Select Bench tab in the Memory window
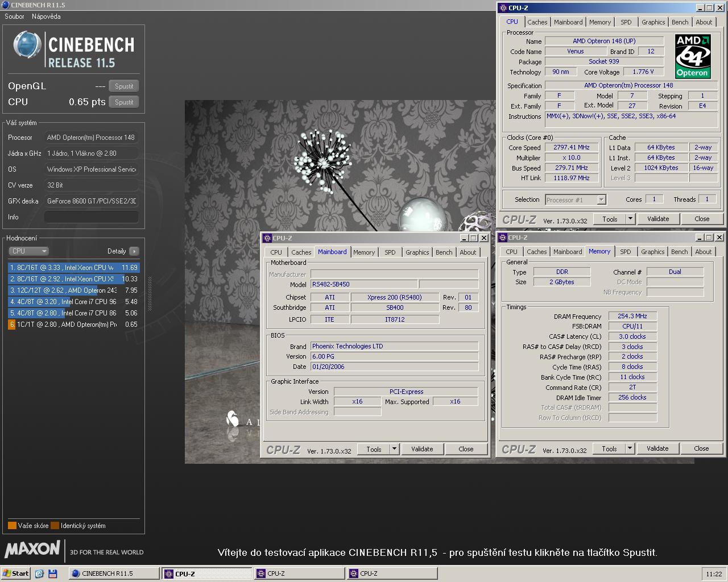Image resolution: width=728 pixels, height=582 pixels. pos(680,252)
